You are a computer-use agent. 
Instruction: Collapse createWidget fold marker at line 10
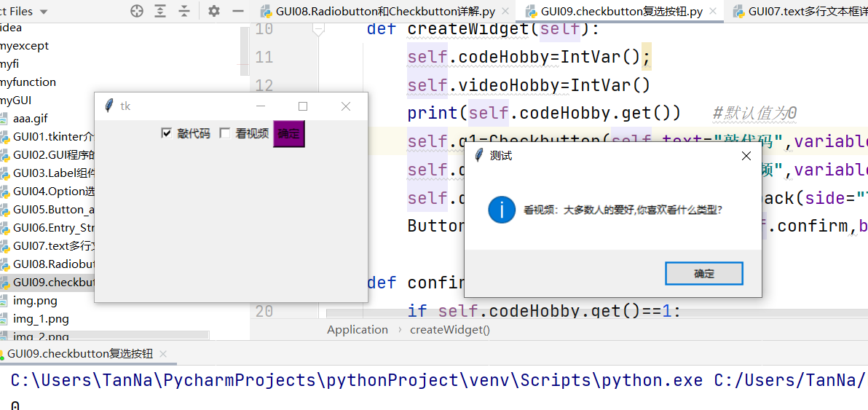pos(318,31)
